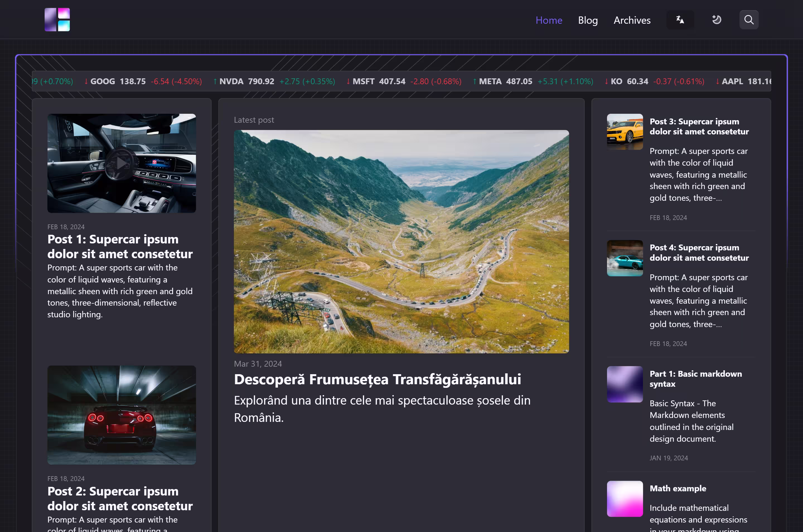
Task: Click the yellow Camaro thumbnail beside Post 3
Action: (624, 131)
